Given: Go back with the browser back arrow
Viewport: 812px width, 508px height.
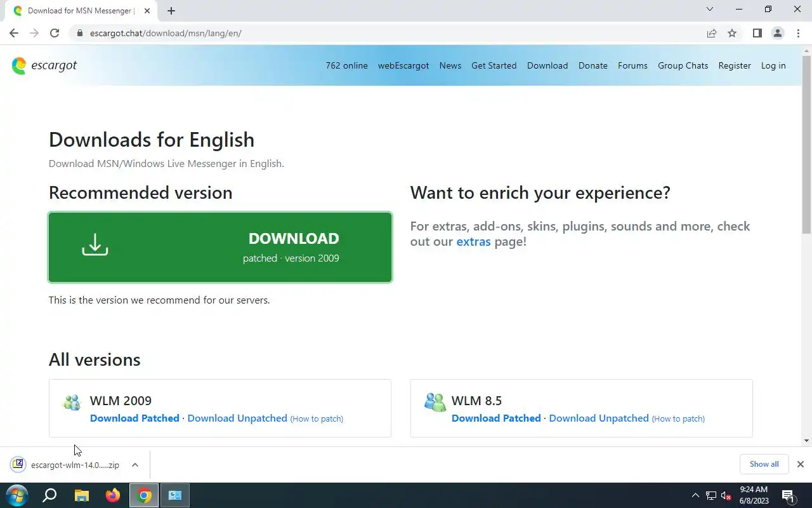Looking at the screenshot, I should coord(14,33).
